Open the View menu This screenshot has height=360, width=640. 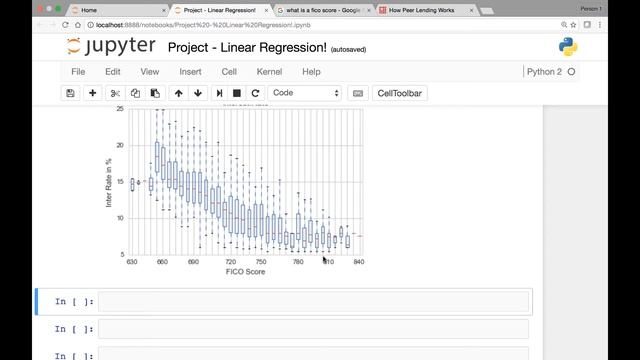150,72
